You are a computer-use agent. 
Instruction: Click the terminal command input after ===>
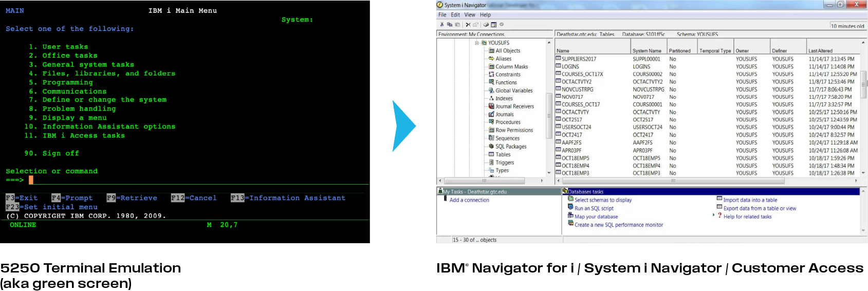tap(198, 180)
